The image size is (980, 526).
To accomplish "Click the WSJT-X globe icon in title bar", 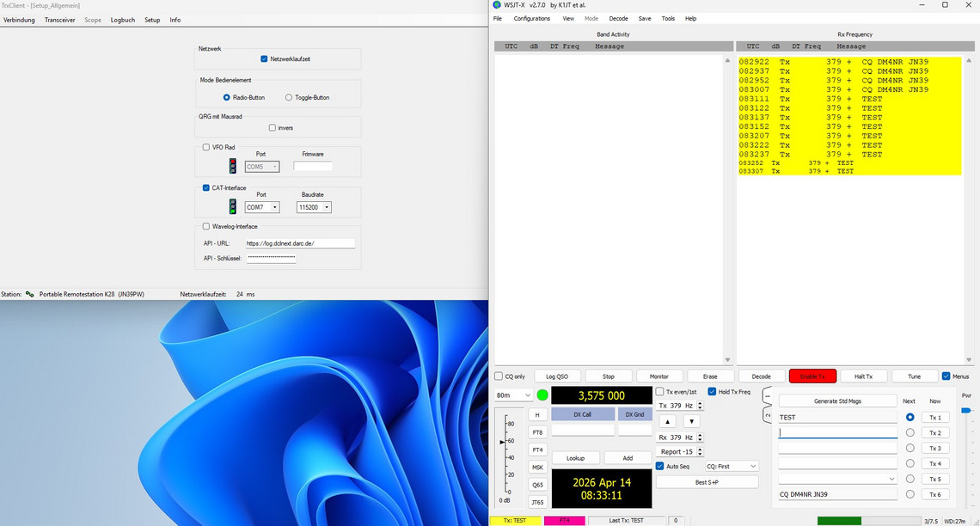I will point(497,5).
